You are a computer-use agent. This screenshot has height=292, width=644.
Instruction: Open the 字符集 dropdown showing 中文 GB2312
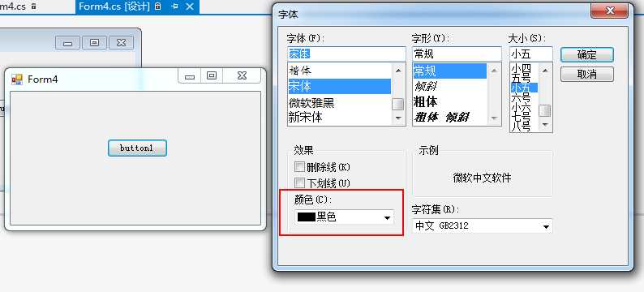482,225
